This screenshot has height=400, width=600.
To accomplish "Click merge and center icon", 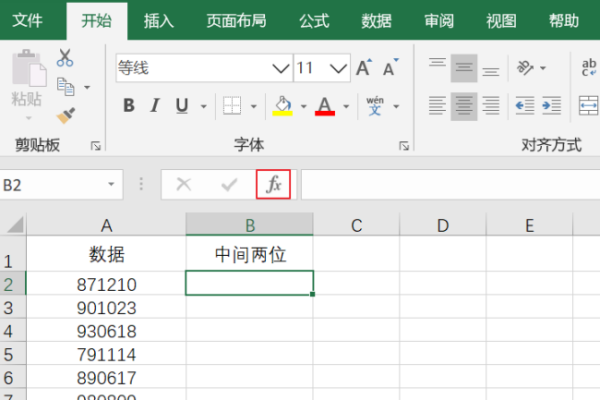I will [x=589, y=106].
